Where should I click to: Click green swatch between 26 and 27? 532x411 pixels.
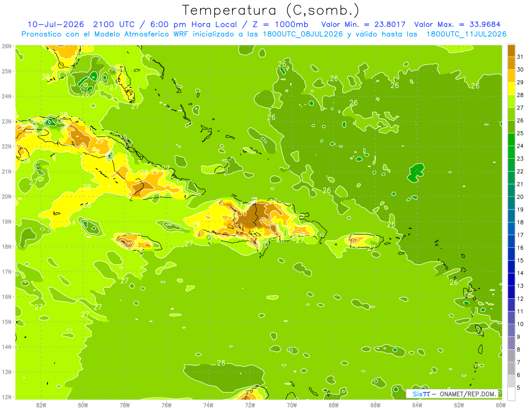click(511, 114)
